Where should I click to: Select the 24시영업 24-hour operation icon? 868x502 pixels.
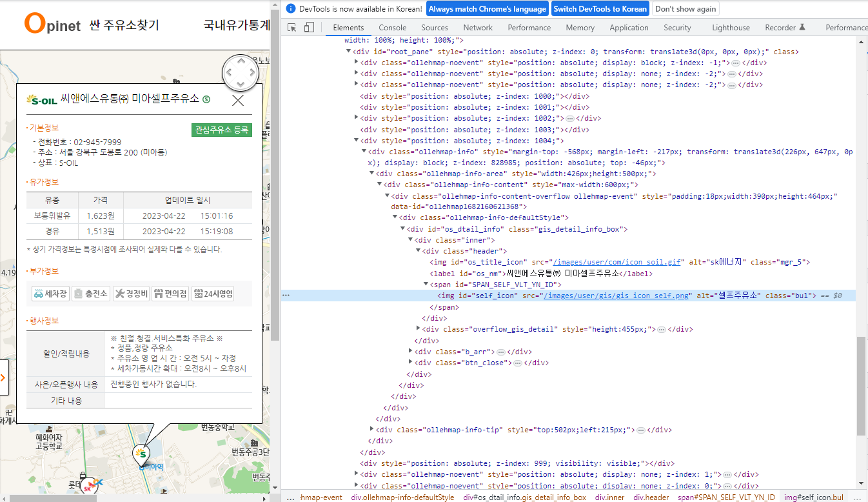[213, 294]
